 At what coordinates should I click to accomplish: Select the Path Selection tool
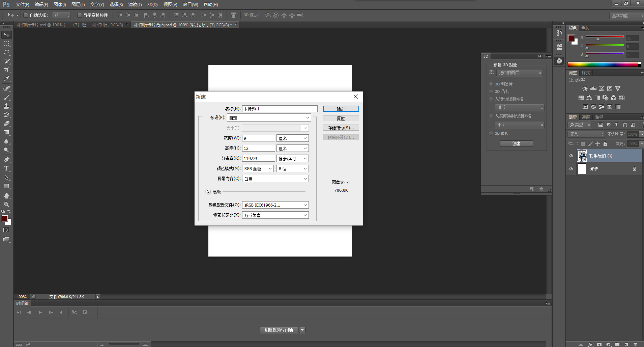6,177
